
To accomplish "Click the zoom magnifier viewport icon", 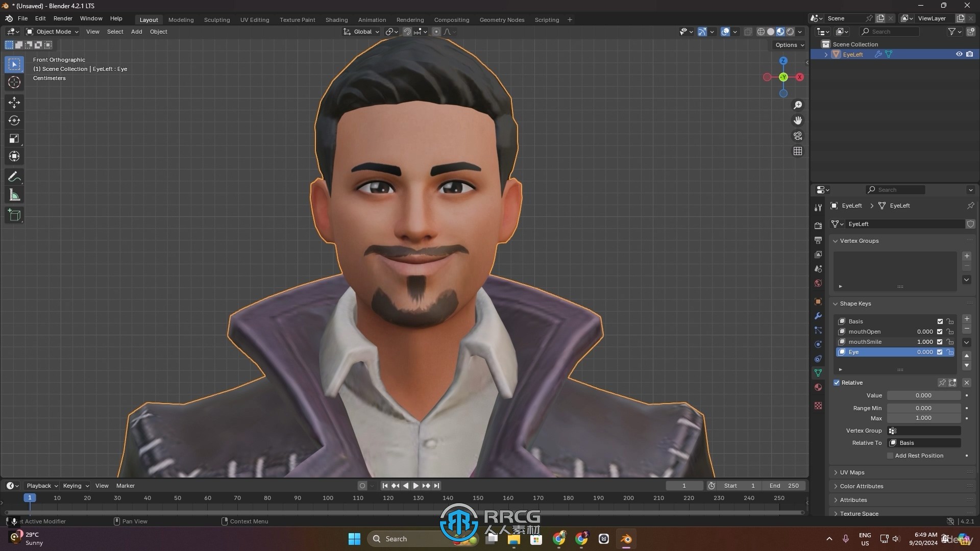I will click(x=798, y=105).
